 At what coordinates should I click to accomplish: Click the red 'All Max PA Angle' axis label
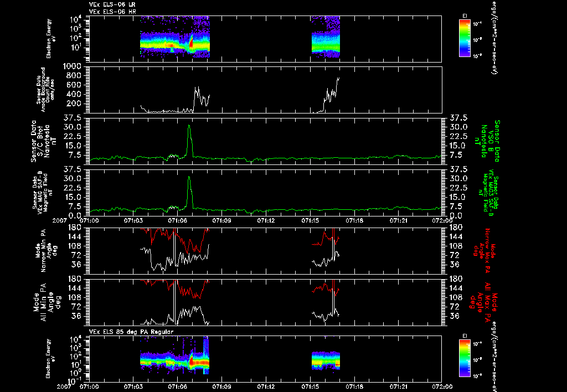tap(484, 302)
